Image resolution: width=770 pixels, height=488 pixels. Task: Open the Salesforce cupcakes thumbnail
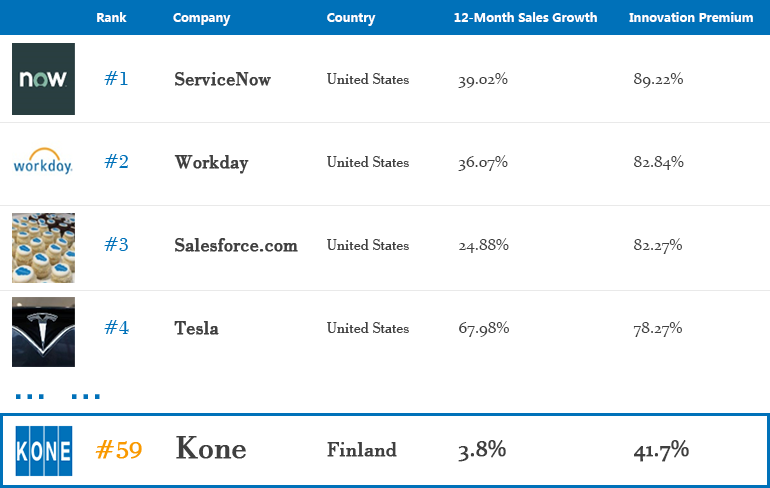(43, 248)
